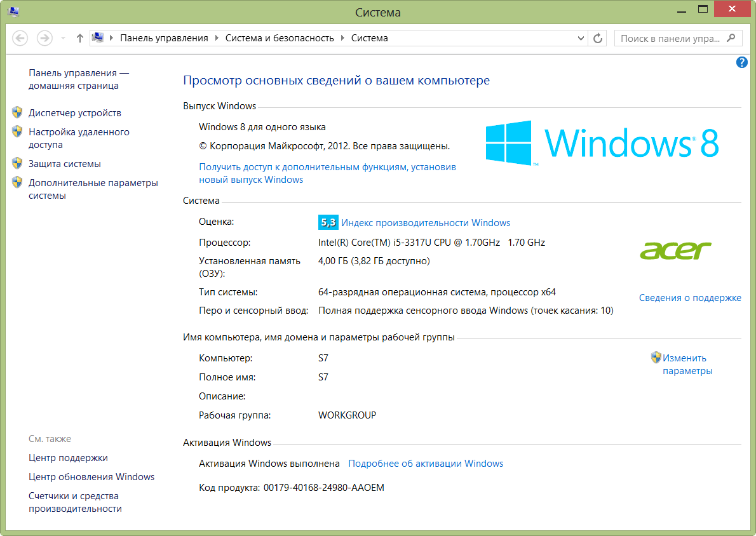Viewport: 756px width, 536px height.
Task: Select the product code 00179-40168-24980-AAOEM
Action: point(324,488)
